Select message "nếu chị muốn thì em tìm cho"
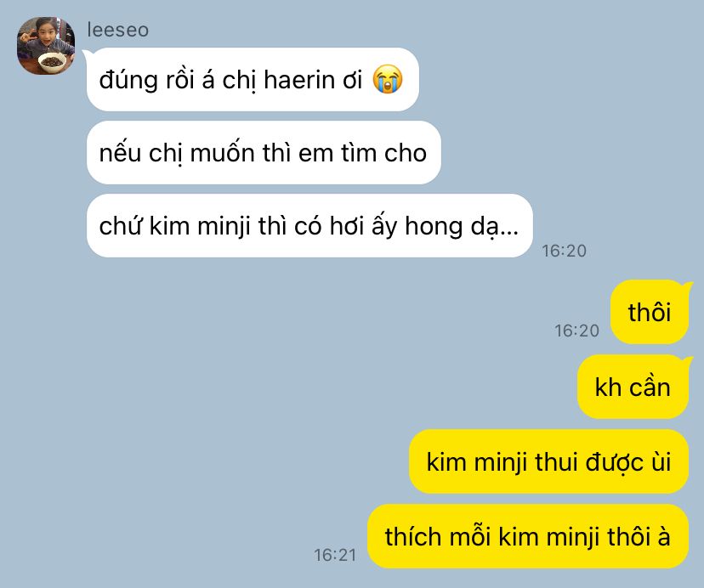704x588 pixels. [x=264, y=153]
